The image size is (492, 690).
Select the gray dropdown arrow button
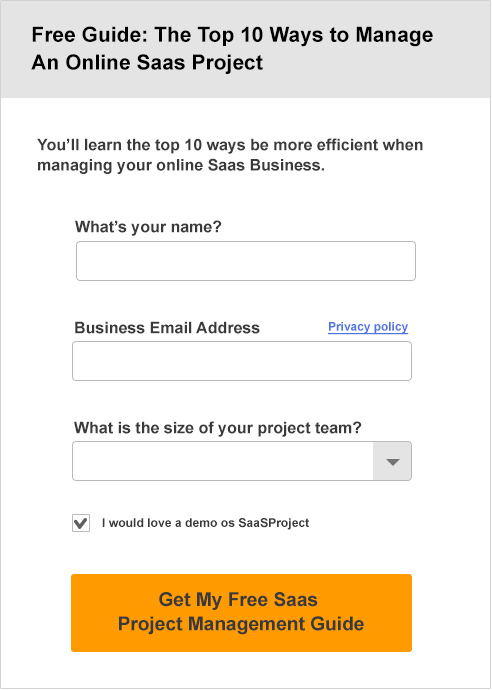(393, 461)
